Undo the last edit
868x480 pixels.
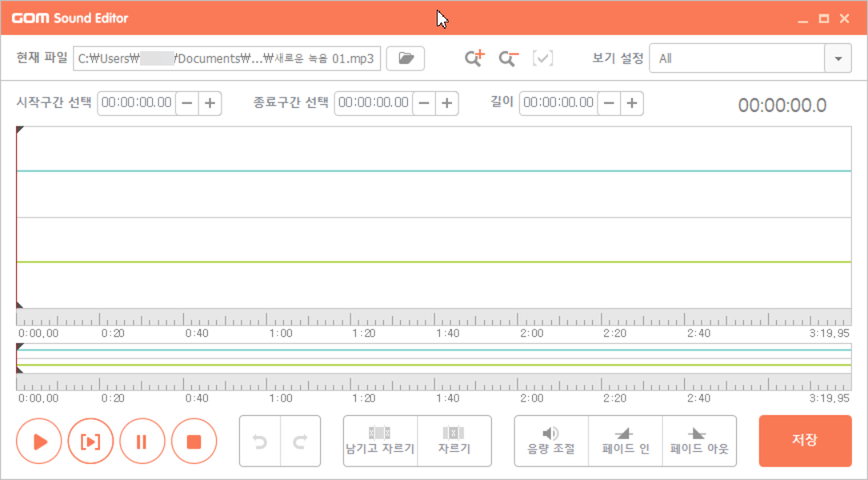tap(260, 442)
